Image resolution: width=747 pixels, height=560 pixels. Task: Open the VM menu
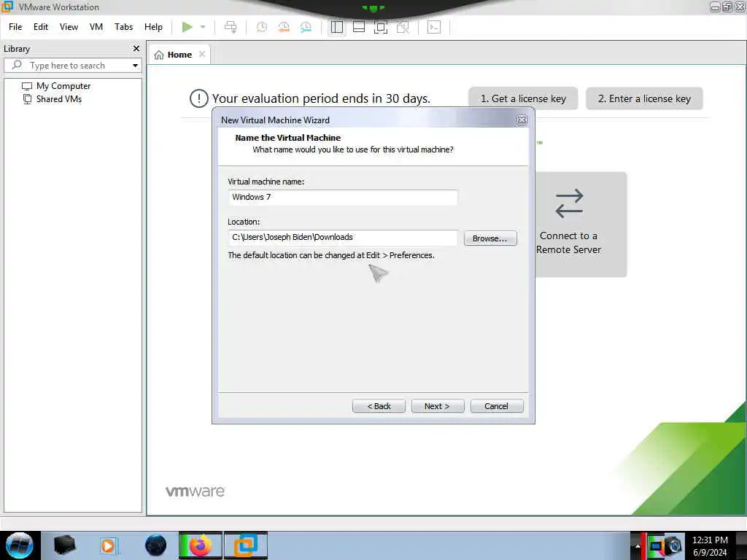[96, 27]
